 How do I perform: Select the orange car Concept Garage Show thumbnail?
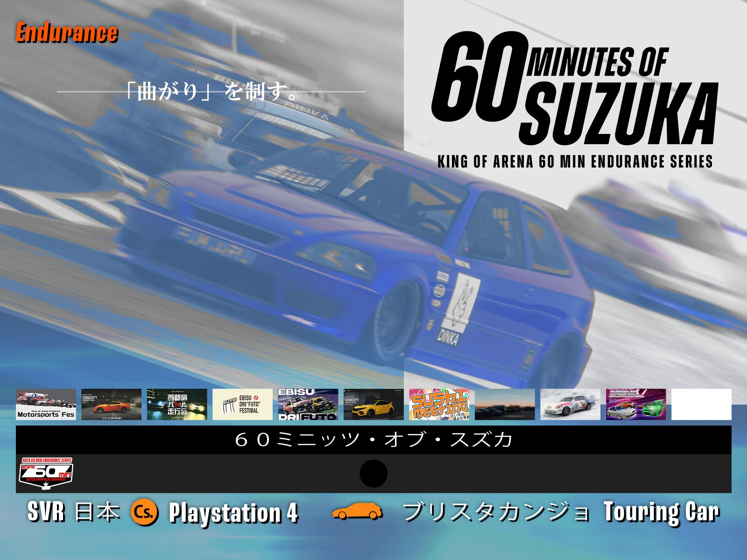click(x=111, y=404)
